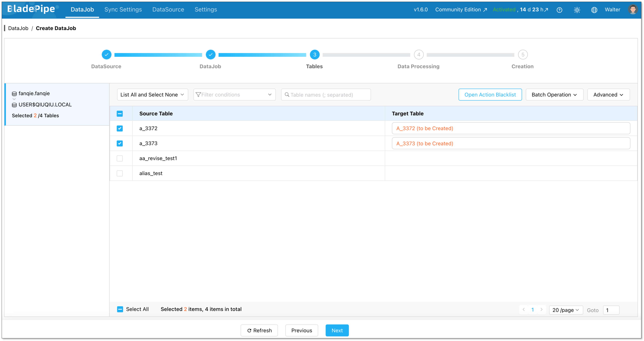This screenshot has height=341, width=644.
Task: Click the Refresh button
Action: point(259,330)
